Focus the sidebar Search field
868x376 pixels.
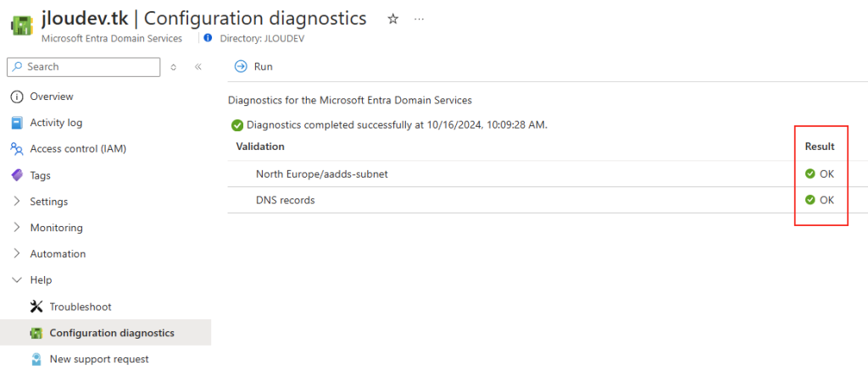[84, 67]
